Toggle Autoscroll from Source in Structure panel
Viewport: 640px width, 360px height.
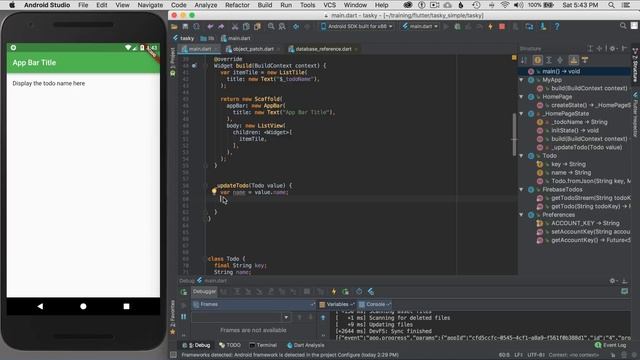[585, 60]
